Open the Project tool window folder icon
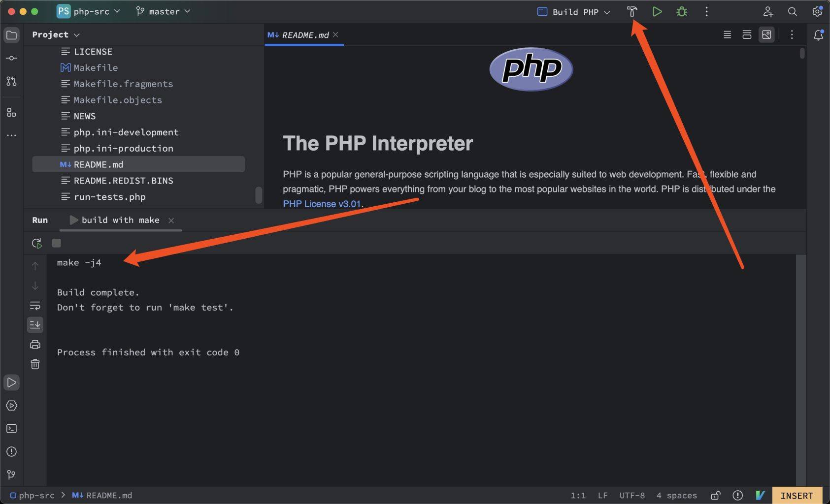Image resolution: width=830 pixels, height=504 pixels. pyautogui.click(x=11, y=35)
